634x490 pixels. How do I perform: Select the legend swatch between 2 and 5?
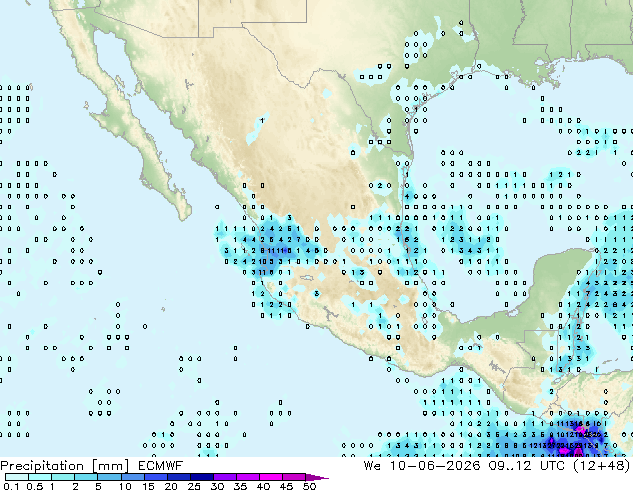click(86, 477)
